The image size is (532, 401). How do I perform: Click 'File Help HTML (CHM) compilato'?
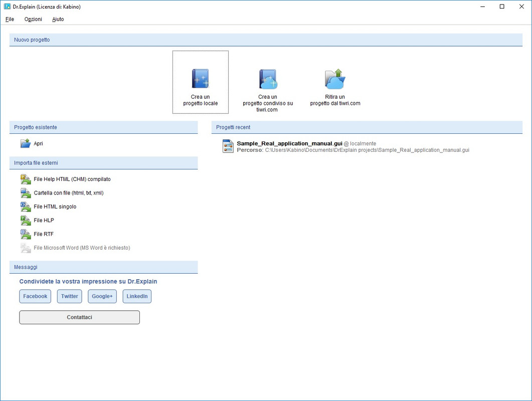point(72,179)
